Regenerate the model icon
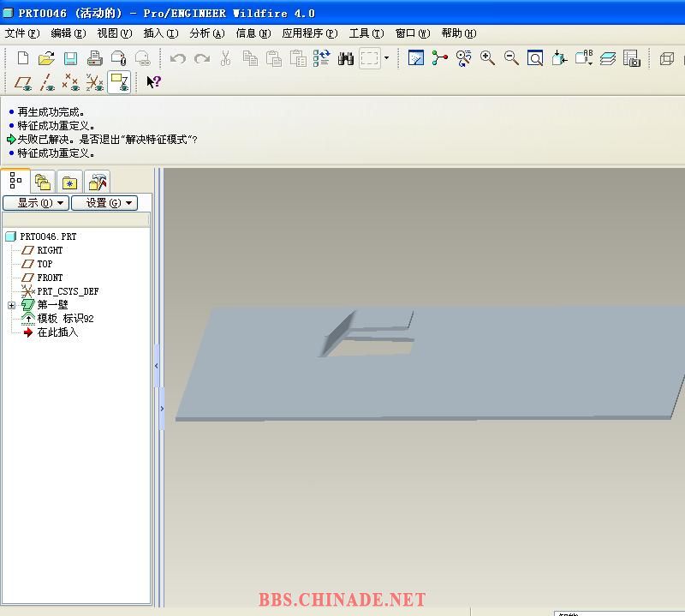685x616 pixels. [322, 58]
